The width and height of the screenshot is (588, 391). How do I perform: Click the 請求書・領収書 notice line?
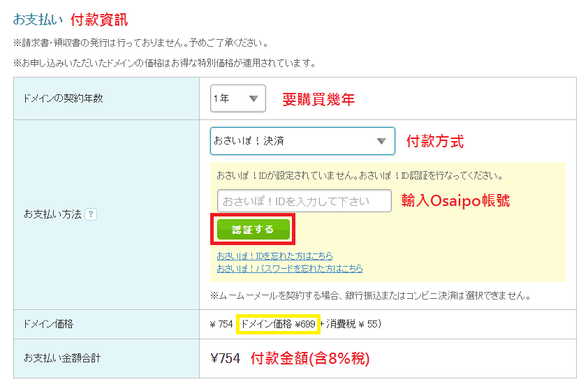[x=141, y=43]
